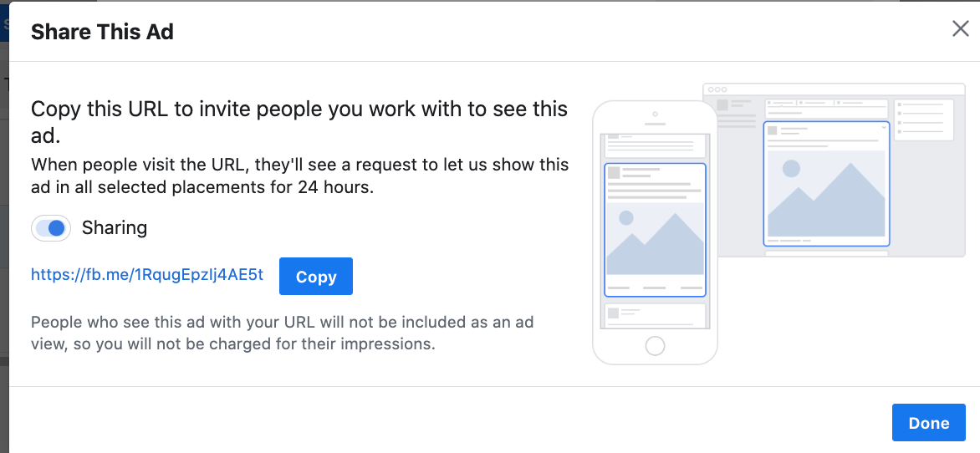Click the profile square in desktop mockup sidebar
The width and height of the screenshot is (980, 453).
[723, 105]
